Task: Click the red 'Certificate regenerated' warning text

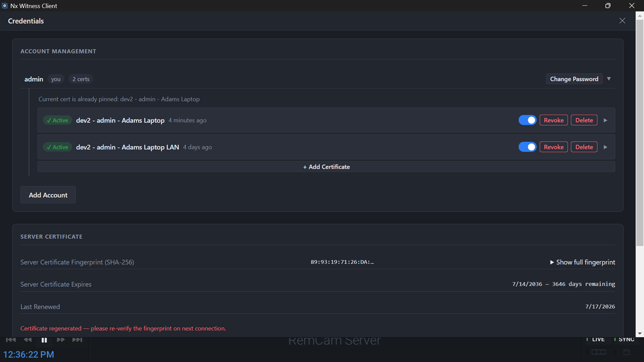Action: click(123, 328)
